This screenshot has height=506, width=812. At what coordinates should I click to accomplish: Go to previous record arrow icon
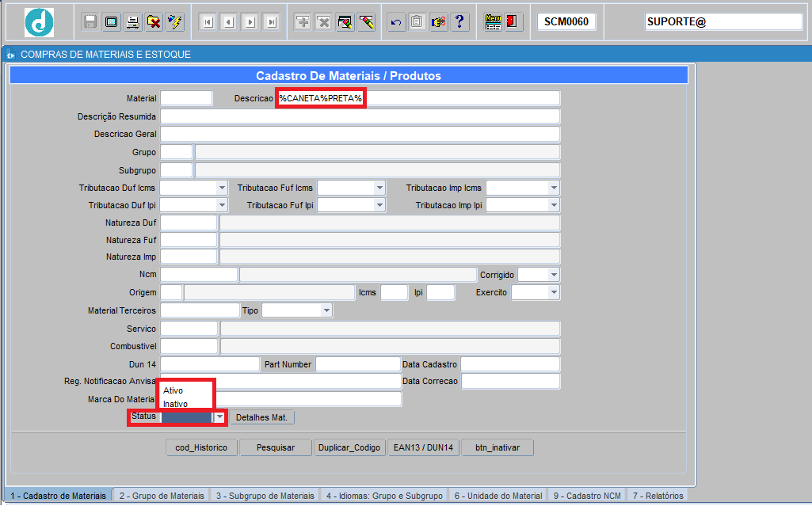[x=229, y=21]
